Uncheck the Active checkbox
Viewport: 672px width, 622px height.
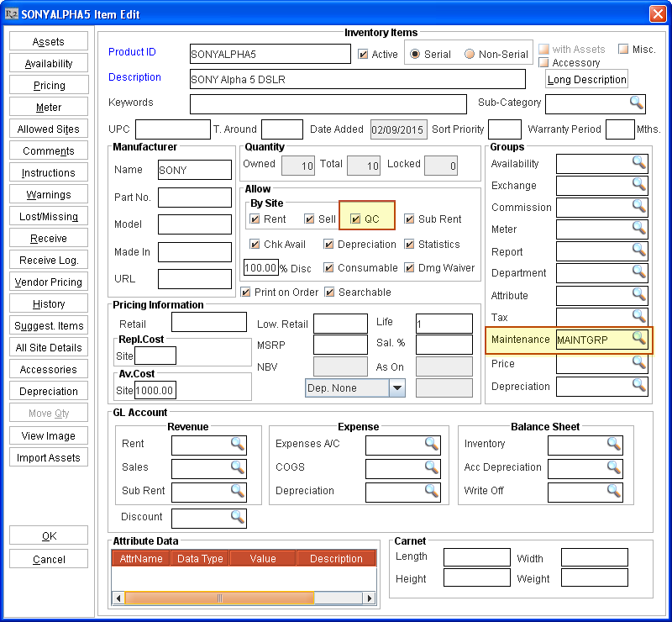pyautogui.click(x=363, y=54)
